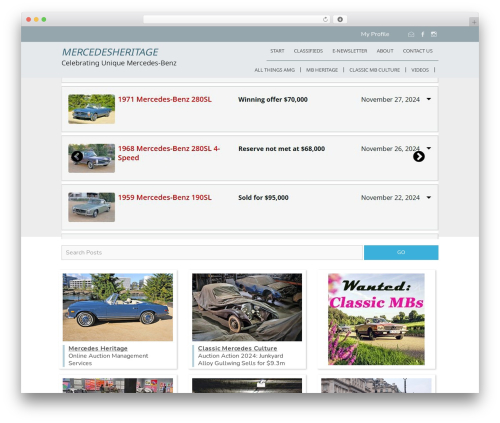Click the November 27, 2024 date
Viewport: 500px width, 423px height.
point(390,99)
